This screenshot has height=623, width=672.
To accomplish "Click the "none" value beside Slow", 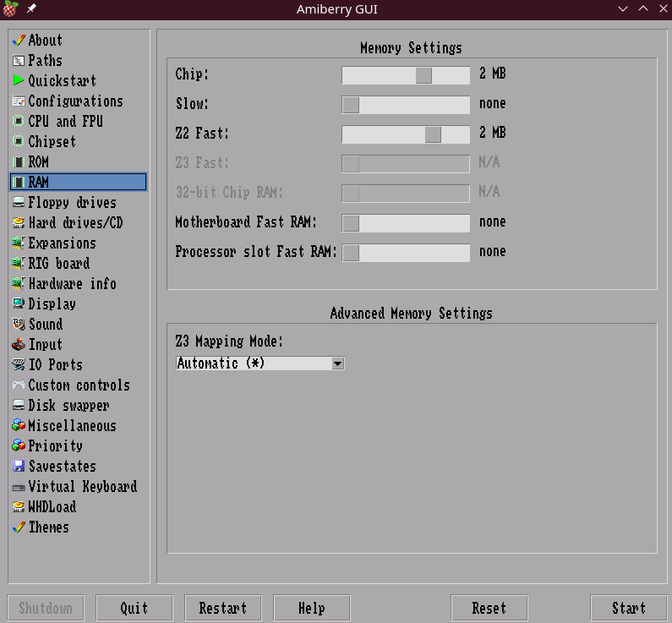I will coord(493,103).
